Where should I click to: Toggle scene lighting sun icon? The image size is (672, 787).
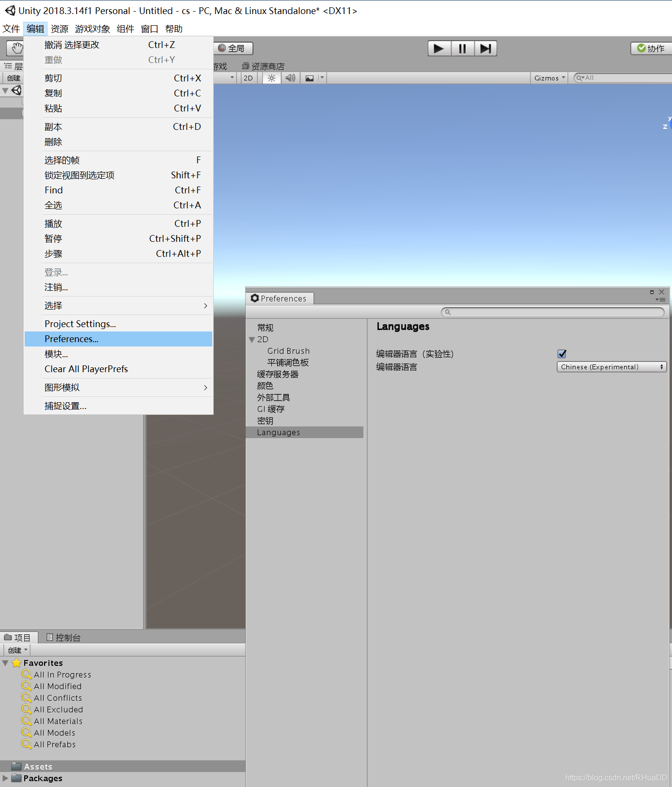pyautogui.click(x=271, y=78)
